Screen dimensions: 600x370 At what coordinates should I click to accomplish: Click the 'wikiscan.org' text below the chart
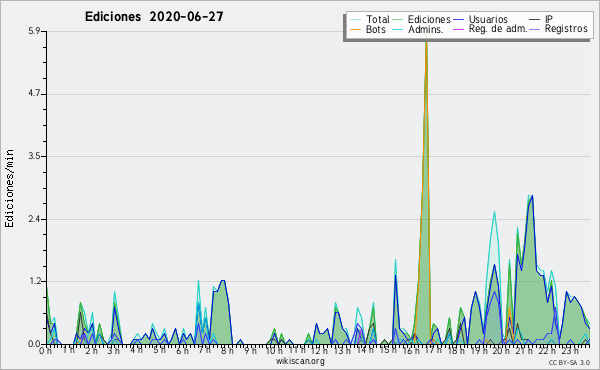[300, 360]
